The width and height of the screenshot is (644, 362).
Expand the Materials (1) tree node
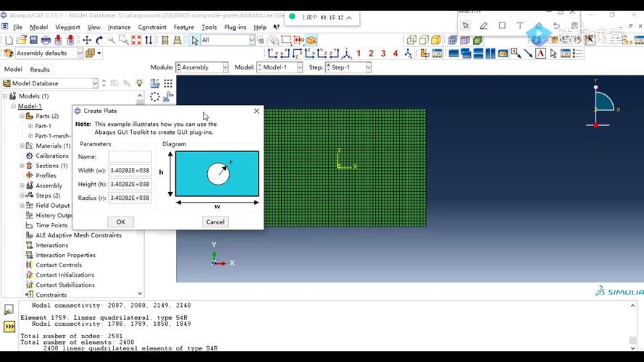pos(22,146)
